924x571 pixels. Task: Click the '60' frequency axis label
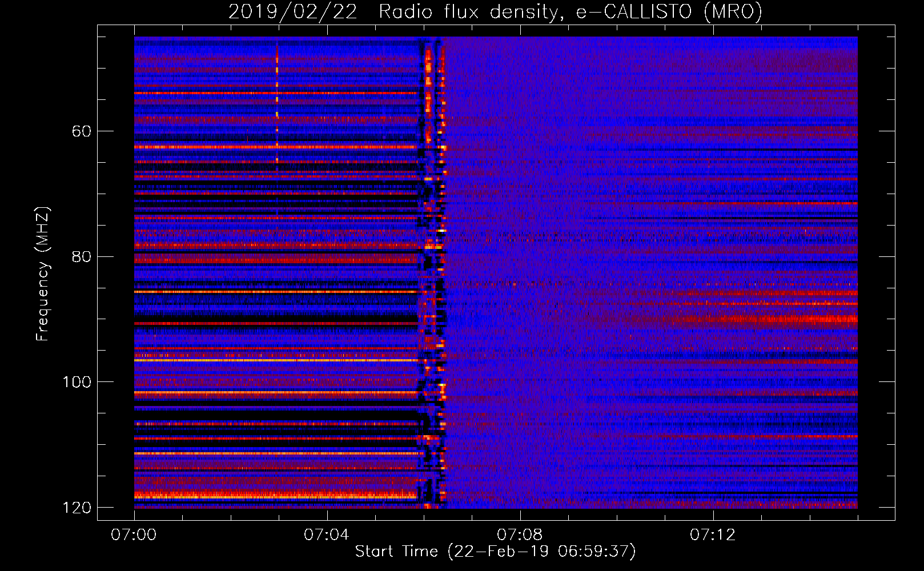click(82, 131)
